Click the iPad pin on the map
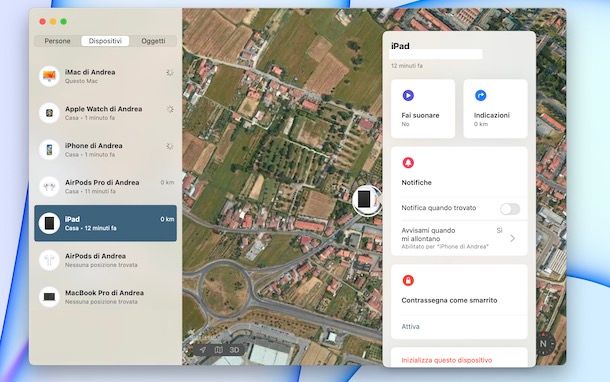The image size is (610, 382). click(x=365, y=200)
